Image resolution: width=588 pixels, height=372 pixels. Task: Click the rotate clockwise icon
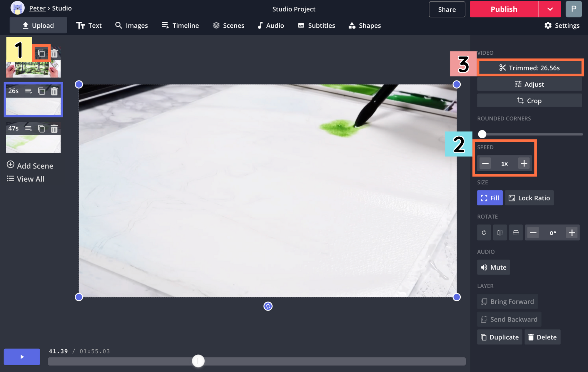484,233
